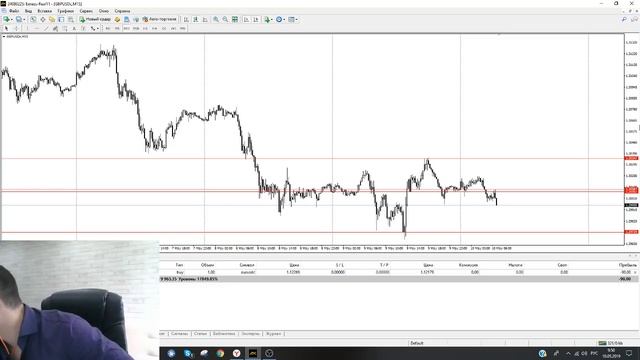This screenshot has width=640, height=360.
Task: Open the Файл menu
Action: click(14, 11)
